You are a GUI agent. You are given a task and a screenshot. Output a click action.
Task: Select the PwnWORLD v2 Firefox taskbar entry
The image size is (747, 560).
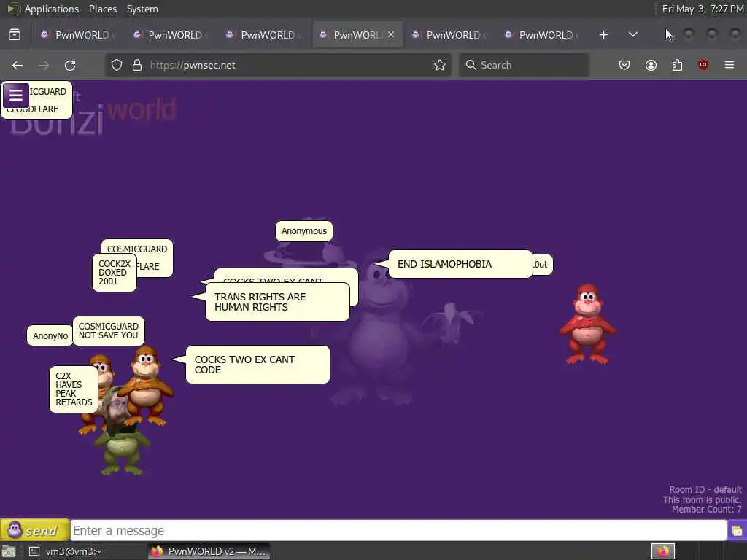[x=209, y=551]
